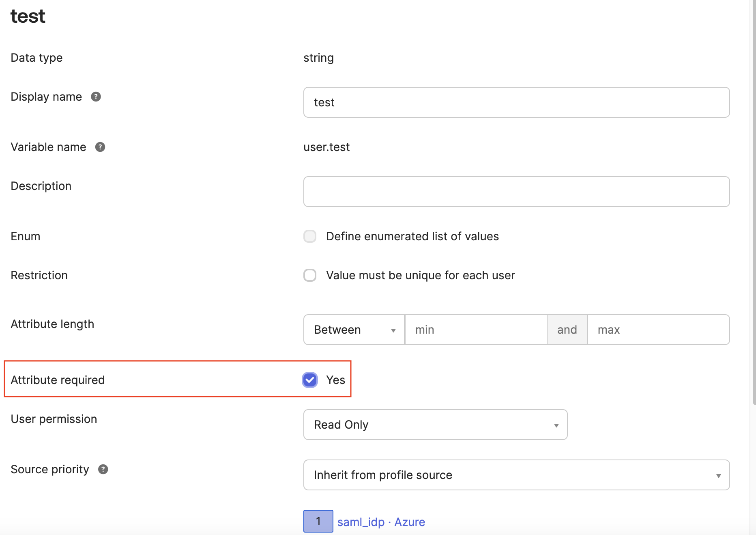
Task: Open the 'Inherit from profile source' dropdown
Action: (x=515, y=475)
